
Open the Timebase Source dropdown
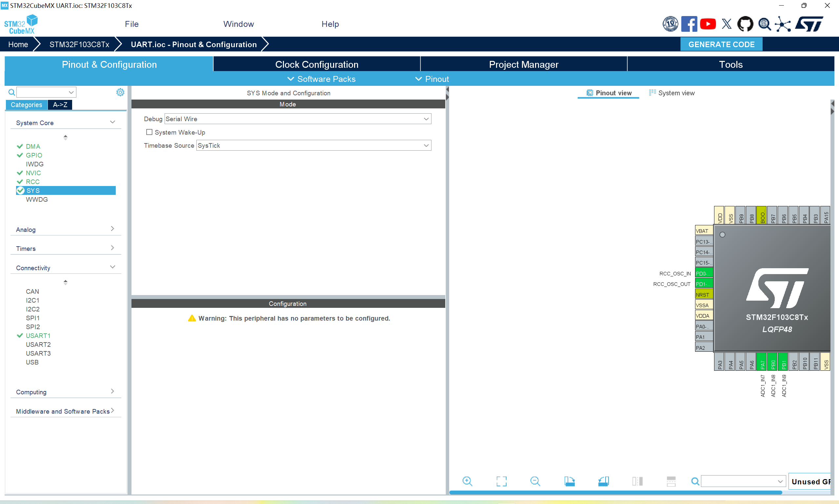(x=313, y=145)
